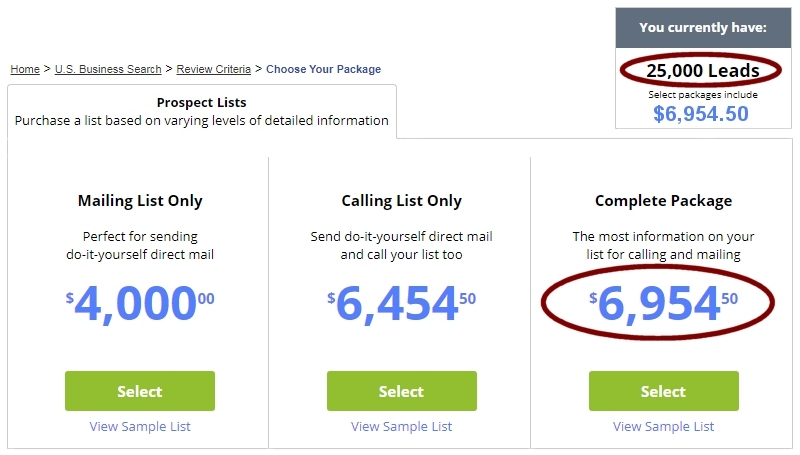The height and width of the screenshot is (455, 800).
Task: Click the "You currently have:" header
Action: click(702, 27)
